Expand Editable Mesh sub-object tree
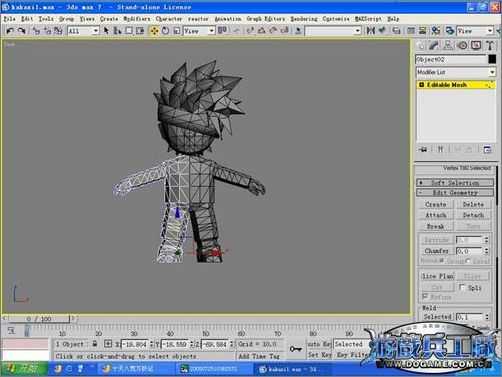 pyautogui.click(x=421, y=85)
